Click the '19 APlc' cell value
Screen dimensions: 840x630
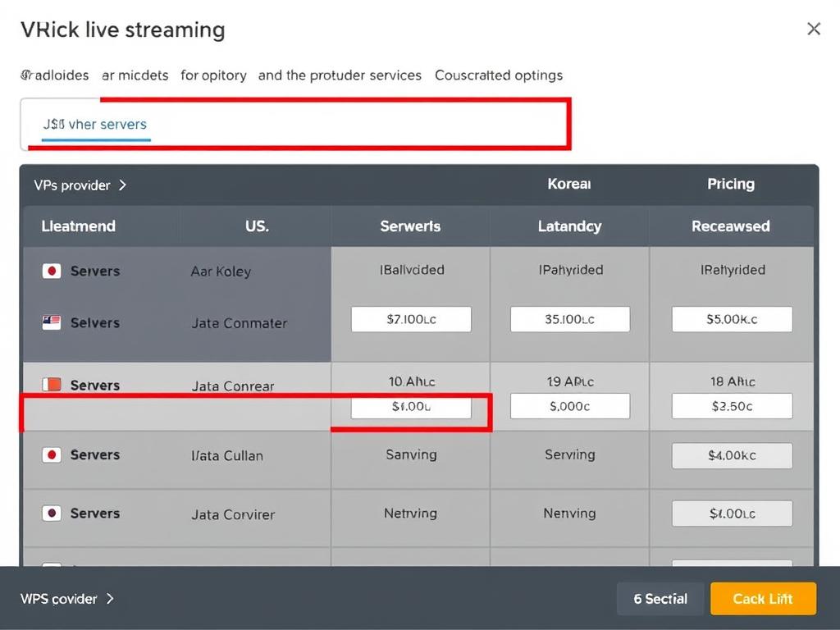tap(570, 381)
